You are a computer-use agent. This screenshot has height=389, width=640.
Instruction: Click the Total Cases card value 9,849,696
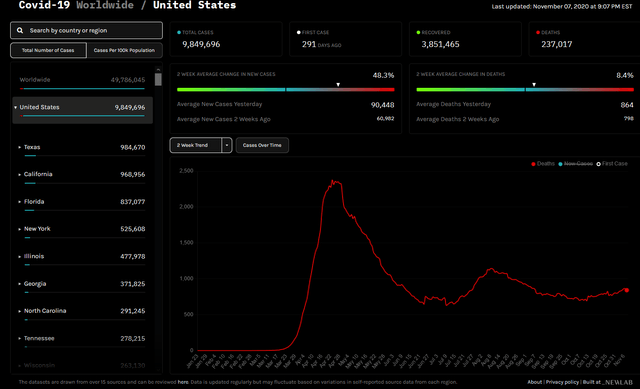coord(201,44)
